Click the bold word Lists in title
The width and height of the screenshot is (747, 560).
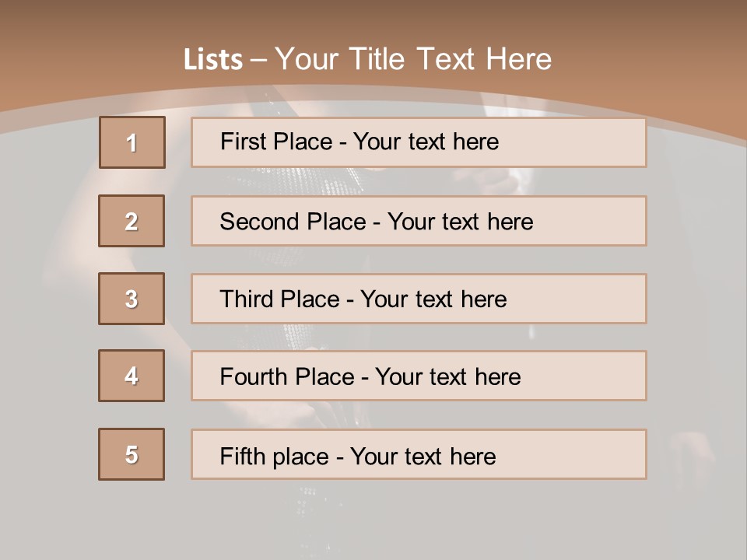click(x=213, y=60)
